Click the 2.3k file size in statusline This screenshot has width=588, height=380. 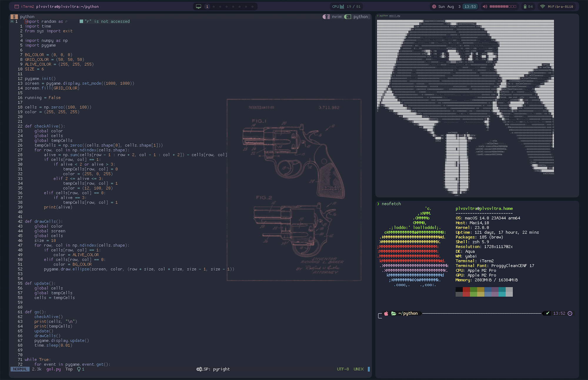pos(37,369)
